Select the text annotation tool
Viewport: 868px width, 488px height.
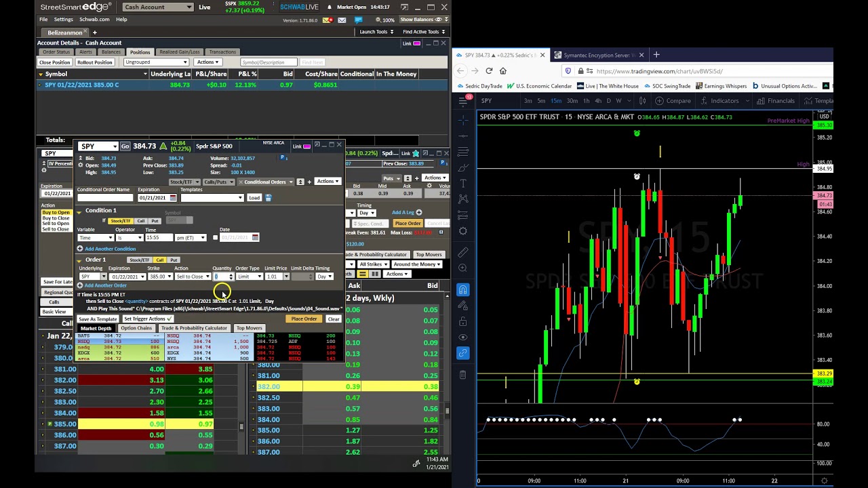[x=463, y=183]
